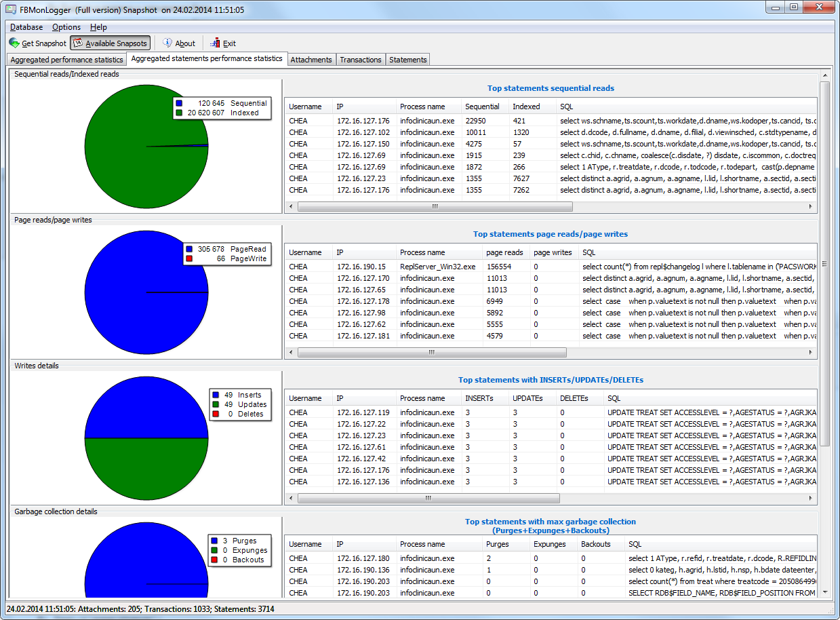Open the Transactions tab
Viewport: 840px width, 620px height.
click(361, 60)
